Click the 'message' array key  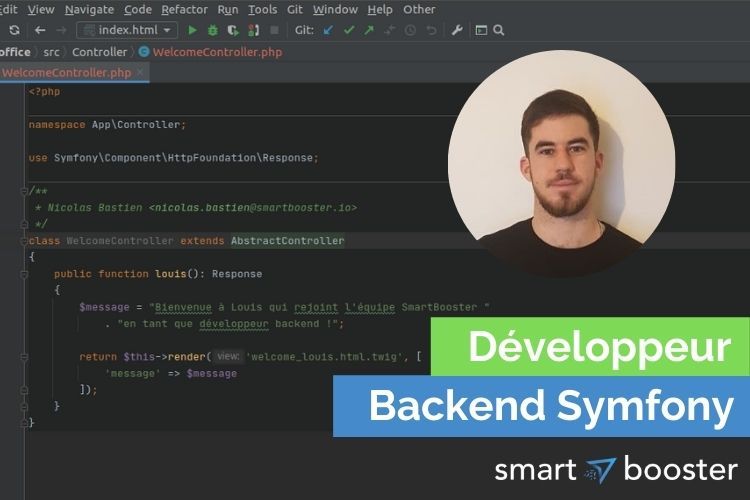pyautogui.click(x=132, y=374)
